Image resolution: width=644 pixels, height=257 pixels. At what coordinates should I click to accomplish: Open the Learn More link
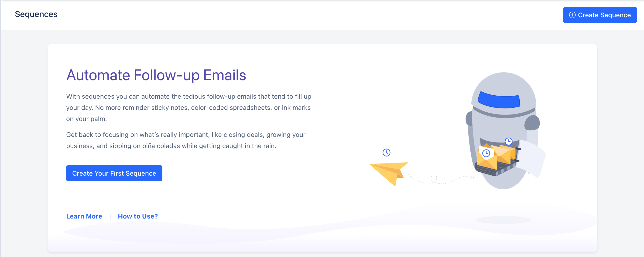point(84,216)
